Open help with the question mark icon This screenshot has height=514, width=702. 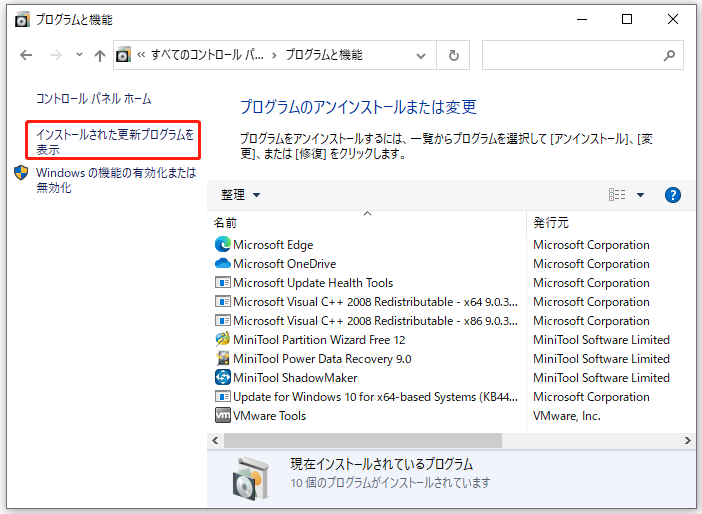[x=672, y=195]
